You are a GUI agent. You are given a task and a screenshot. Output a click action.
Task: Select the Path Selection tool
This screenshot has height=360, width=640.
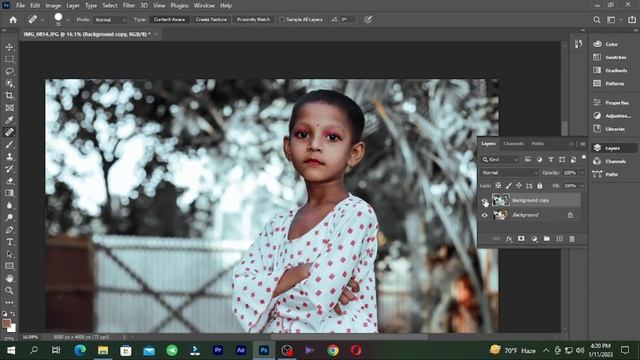point(9,254)
